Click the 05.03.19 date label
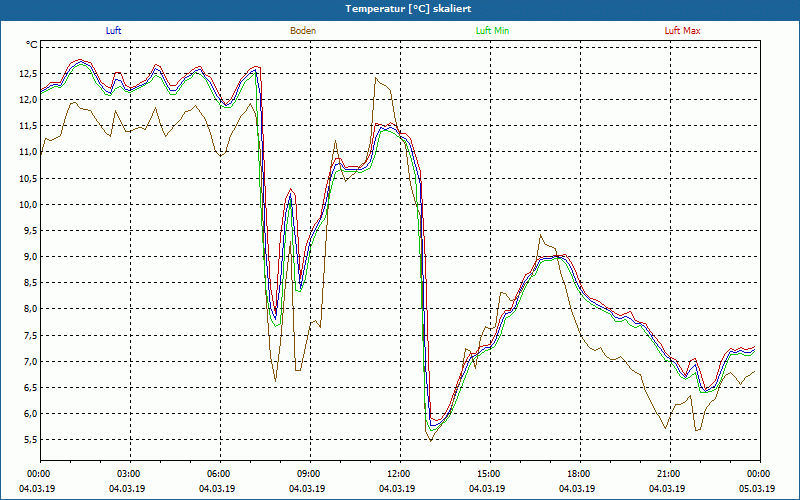The image size is (800, 500). pyautogui.click(x=757, y=488)
